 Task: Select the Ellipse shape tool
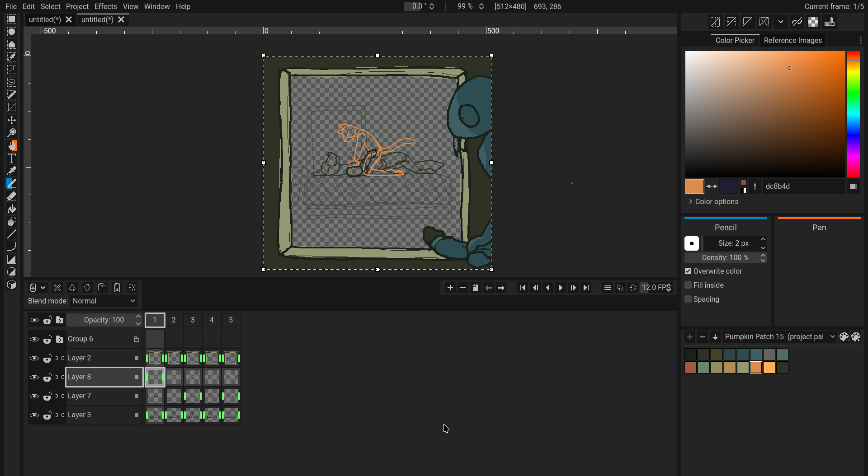[x=12, y=272]
